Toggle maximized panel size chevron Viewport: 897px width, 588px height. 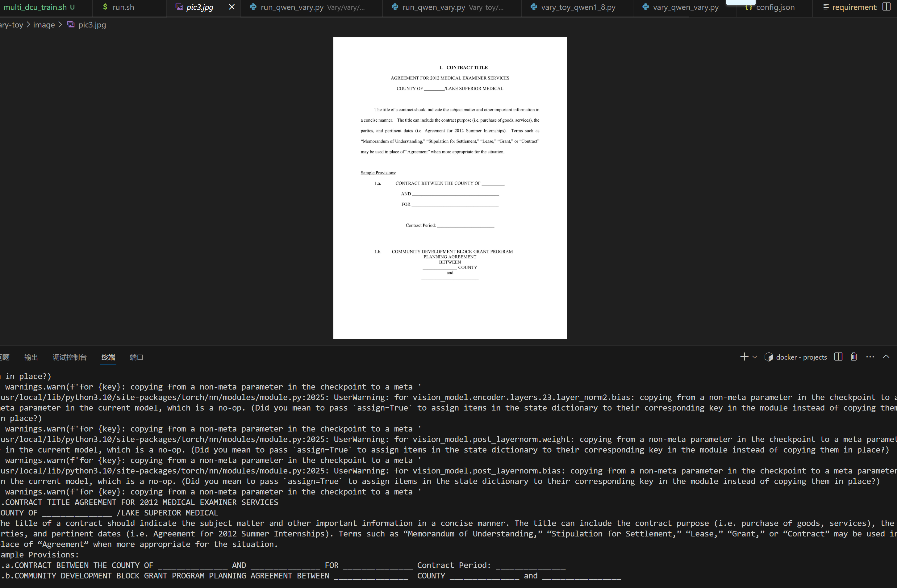tap(886, 357)
